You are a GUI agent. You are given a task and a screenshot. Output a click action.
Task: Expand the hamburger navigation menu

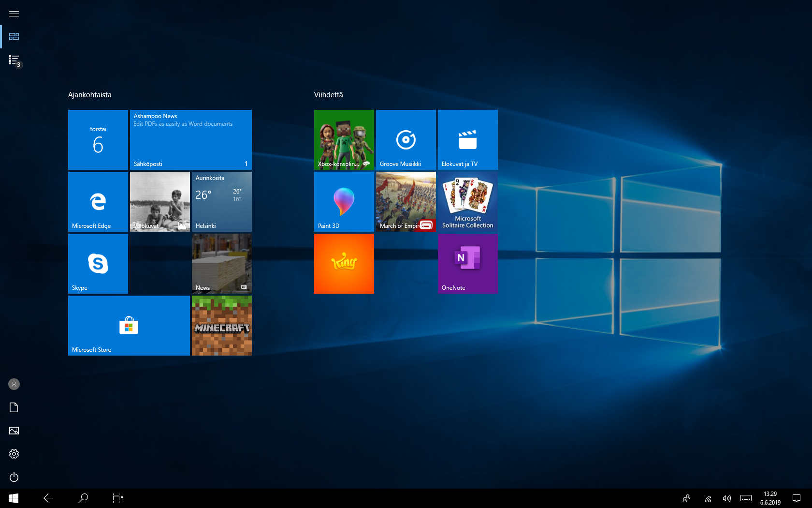pyautogui.click(x=14, y=14)
